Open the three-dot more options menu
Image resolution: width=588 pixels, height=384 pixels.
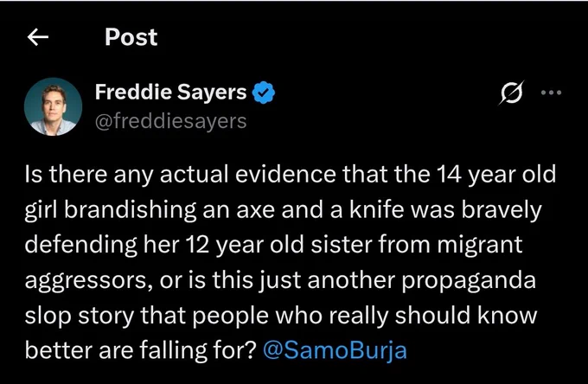(x=552, y=93)
